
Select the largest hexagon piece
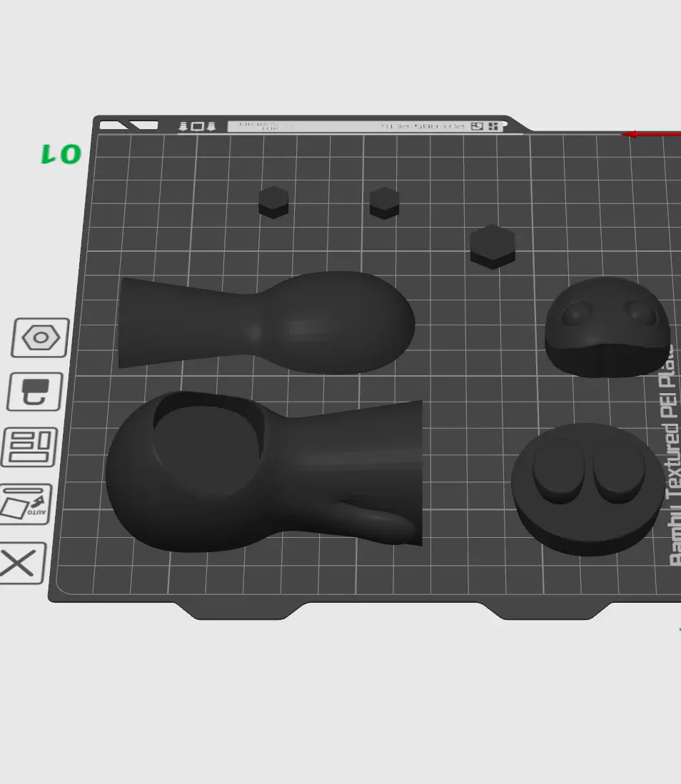(493, 247)
